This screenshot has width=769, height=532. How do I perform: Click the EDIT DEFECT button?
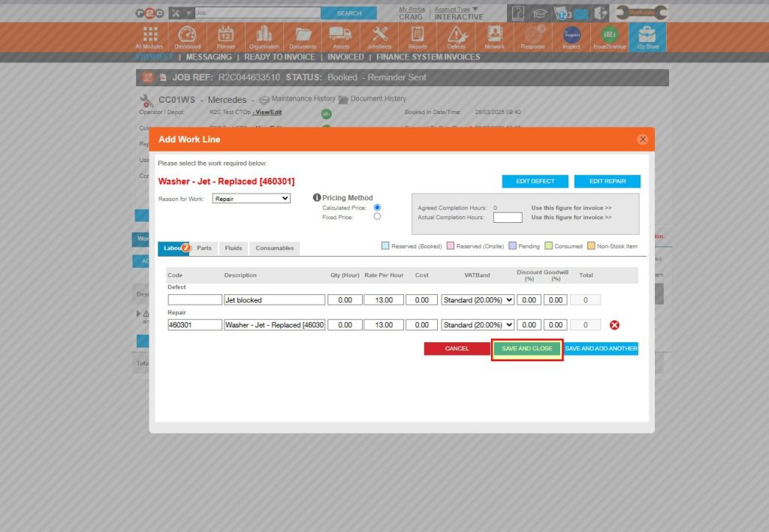[x=535, y=181]
